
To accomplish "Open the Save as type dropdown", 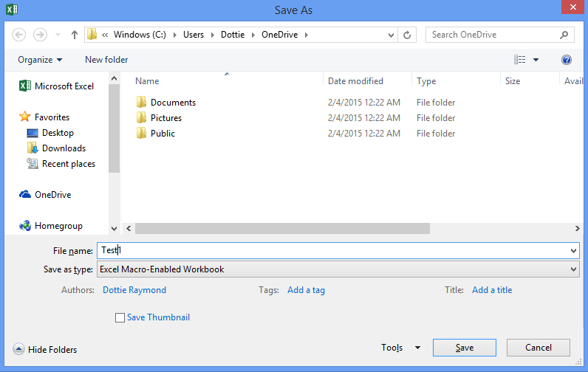I will [x=338, y=269].
